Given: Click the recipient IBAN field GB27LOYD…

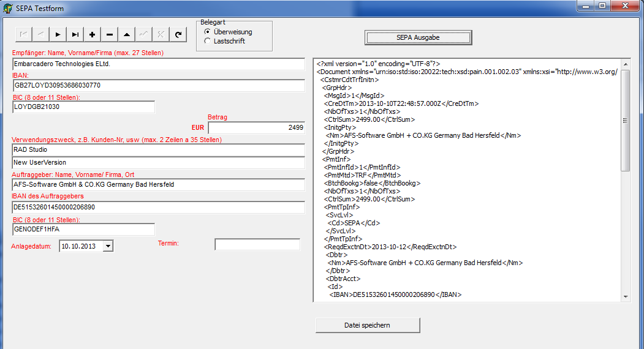Looking at the screenshot, I should (159, 85).
